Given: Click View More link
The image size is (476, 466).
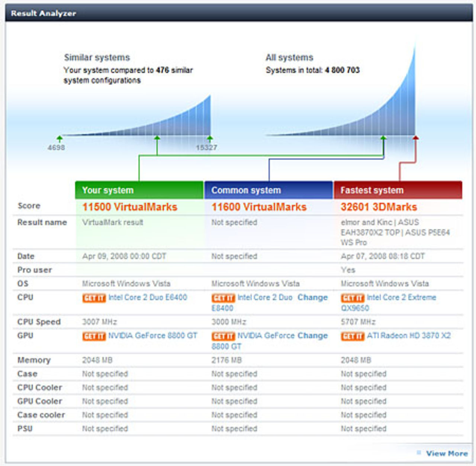Looking at the screenshot, I should (x=447, y=453).
